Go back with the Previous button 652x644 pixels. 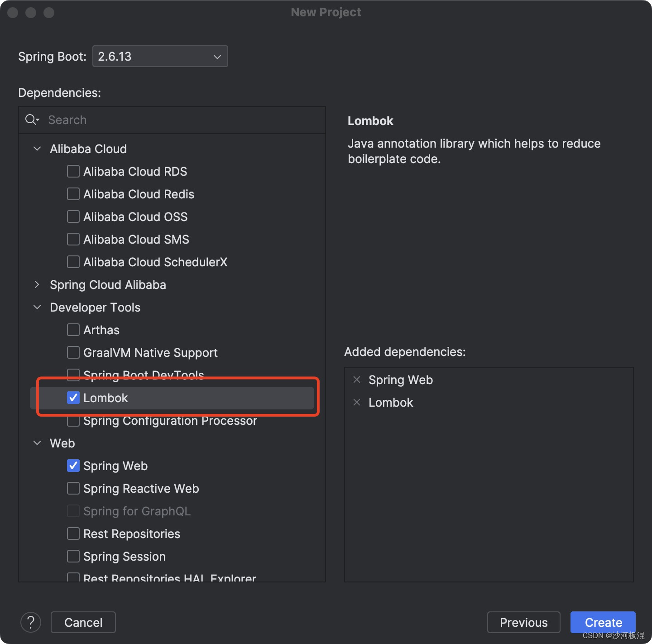(524, 622)
